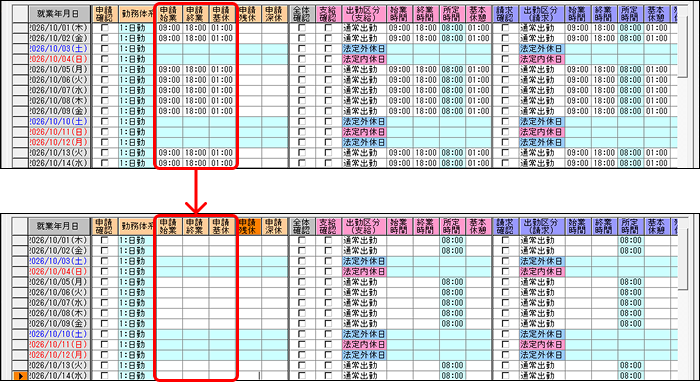Click row selector for 2026/10/05 in lower grid

coord(20,282)
